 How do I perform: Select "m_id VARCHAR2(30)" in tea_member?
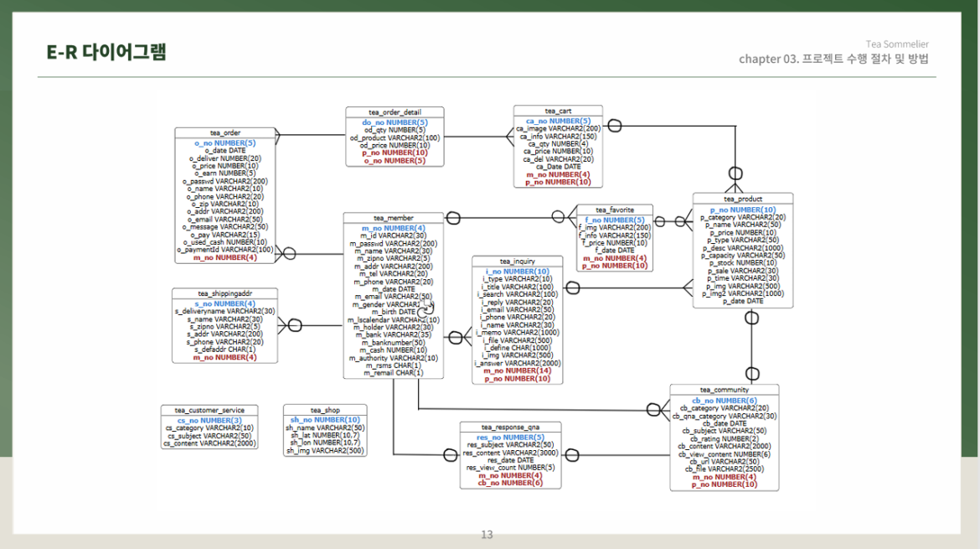pyautogui.click(x=393, y=236)
